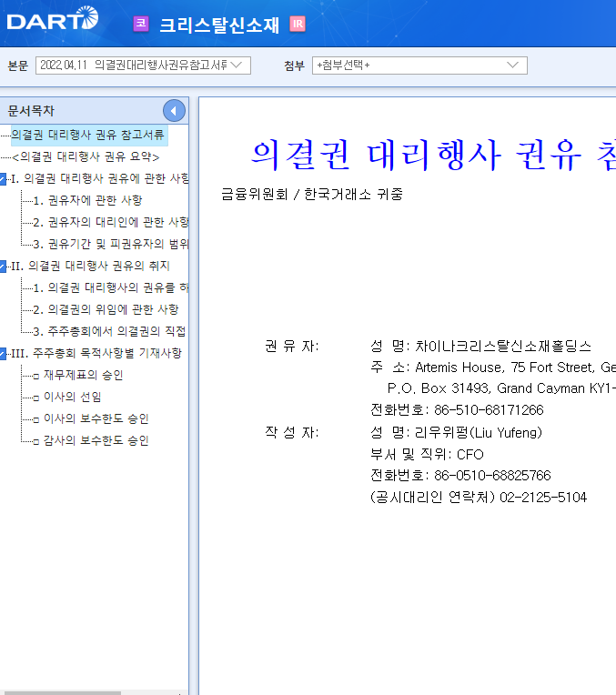The image size is (616, 695).
Task: Open III. 주주총회 목적사항별 기재사항
Action: coord(96,353)
